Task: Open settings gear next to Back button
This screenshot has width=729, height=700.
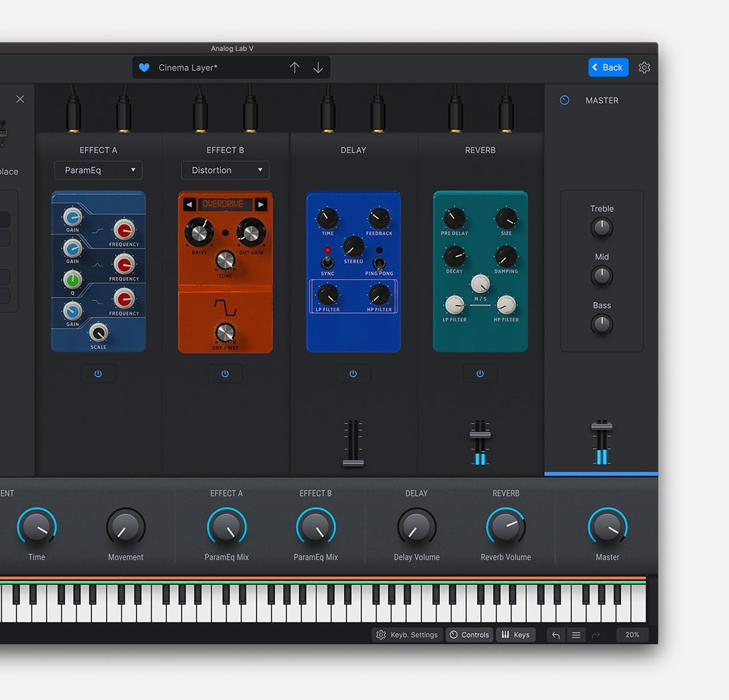Action: 644,68
